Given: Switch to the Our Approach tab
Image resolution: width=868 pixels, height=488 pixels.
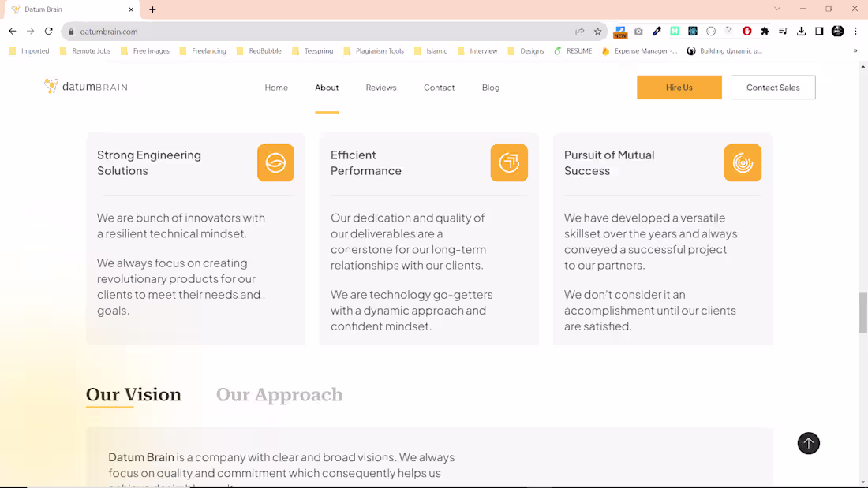Looking at the screenshot, I should [x=279, y=394].
